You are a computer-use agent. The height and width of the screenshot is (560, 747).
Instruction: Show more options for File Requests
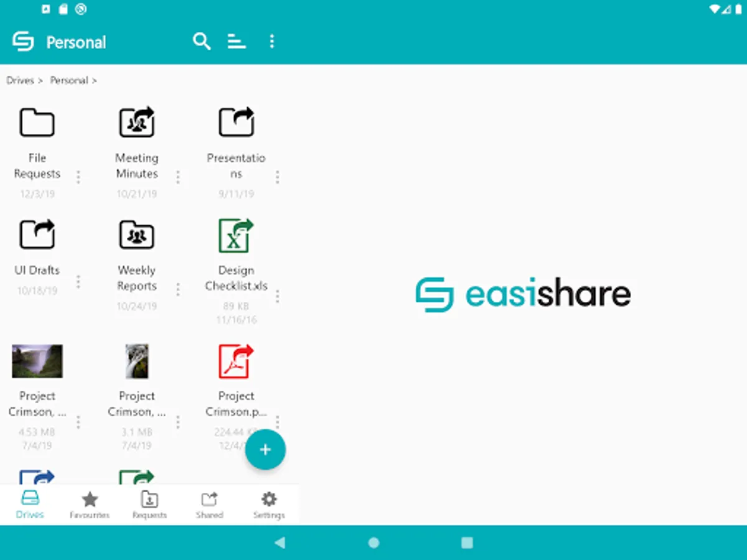[78, 177]
